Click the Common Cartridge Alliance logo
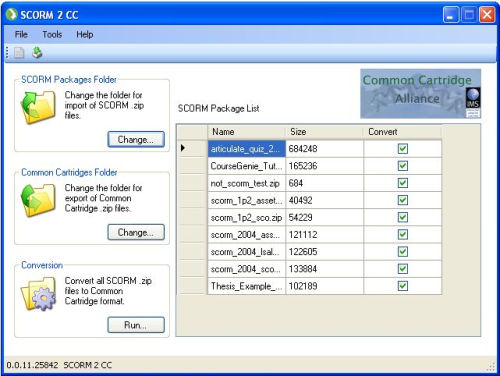500x376 pixels. pos(420,94)
